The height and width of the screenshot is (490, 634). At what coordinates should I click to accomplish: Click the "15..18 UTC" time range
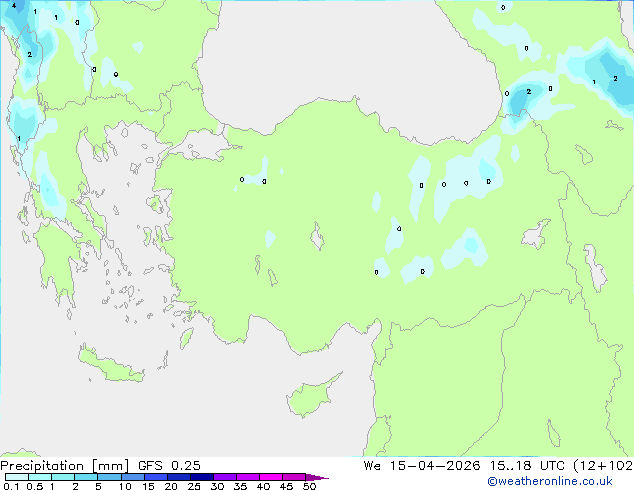[527, 466]
